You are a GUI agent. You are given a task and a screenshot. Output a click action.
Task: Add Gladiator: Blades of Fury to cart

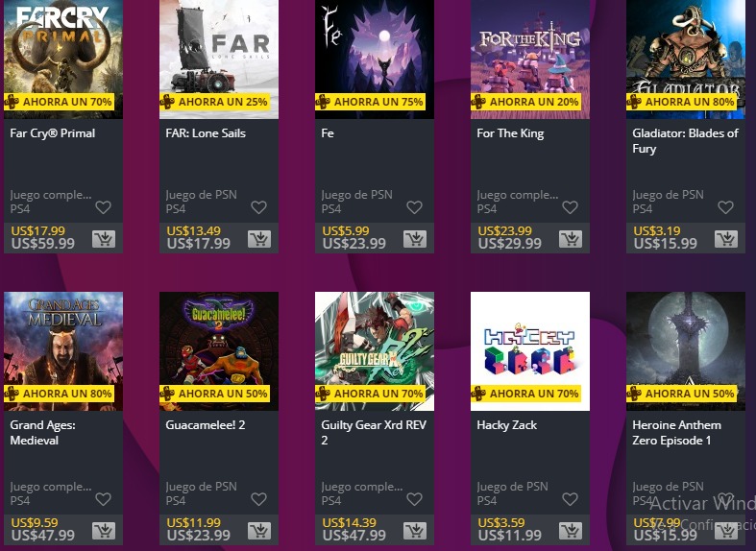coord(726,239)
